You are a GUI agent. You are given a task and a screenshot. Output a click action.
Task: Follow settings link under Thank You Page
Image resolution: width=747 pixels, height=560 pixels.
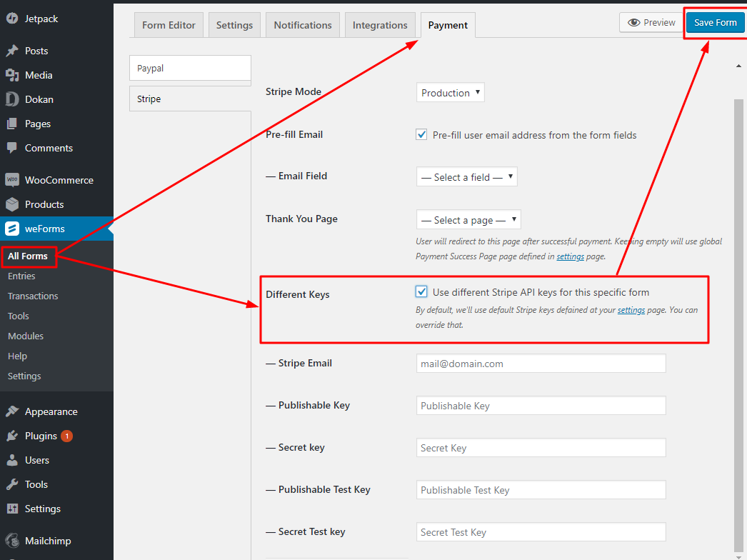click(x=570, y=256)
